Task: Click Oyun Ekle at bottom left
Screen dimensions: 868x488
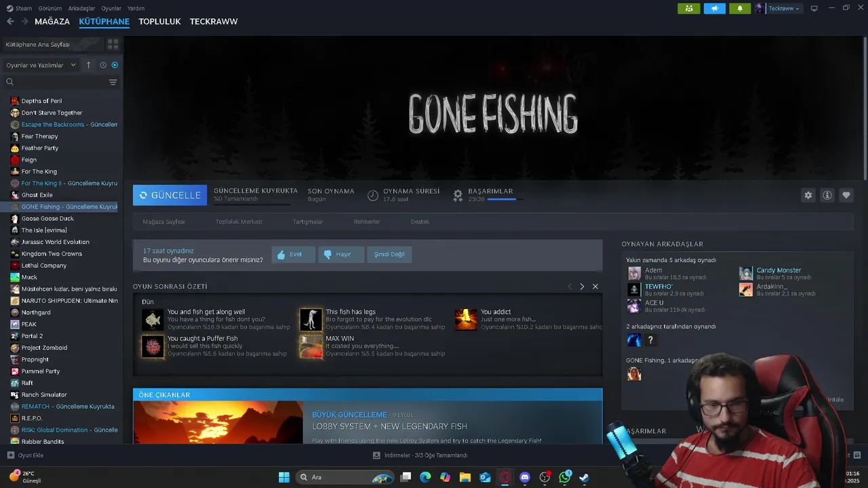Action: point(25,455)
